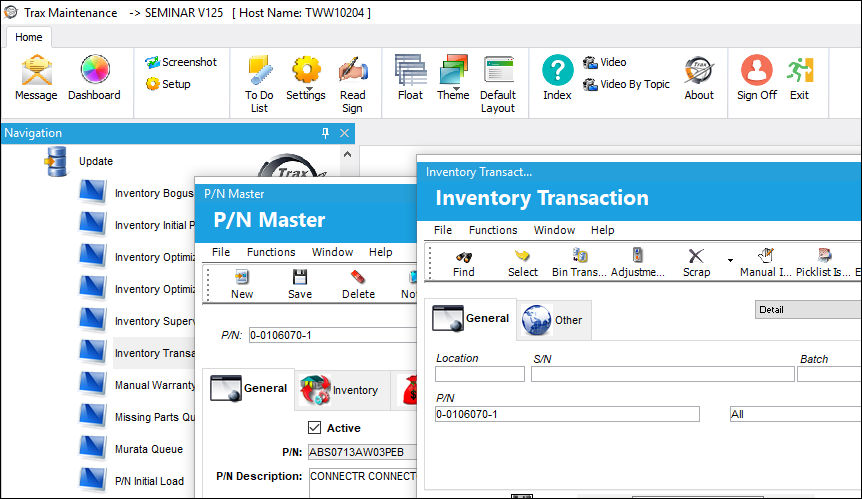Open Window menu in P/N Master
The image size is (862, 499).
pyautogui.click(x=333, y=252)
